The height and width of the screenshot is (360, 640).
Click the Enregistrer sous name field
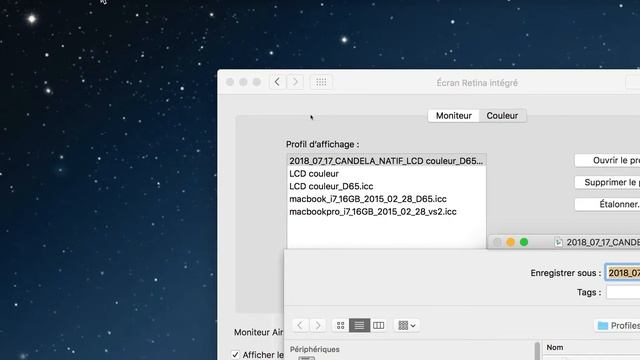[x=622, y=273]
